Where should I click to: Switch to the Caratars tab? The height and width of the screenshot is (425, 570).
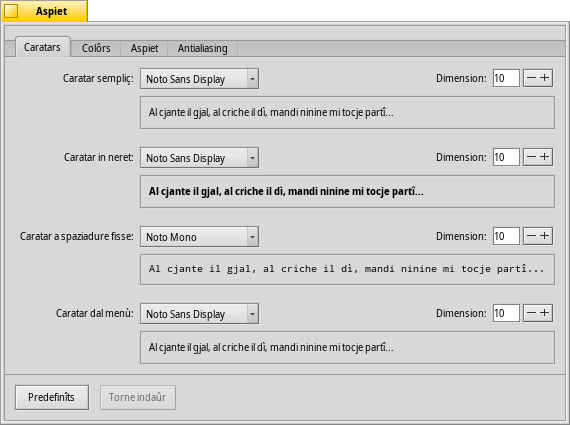pos(43,47)
